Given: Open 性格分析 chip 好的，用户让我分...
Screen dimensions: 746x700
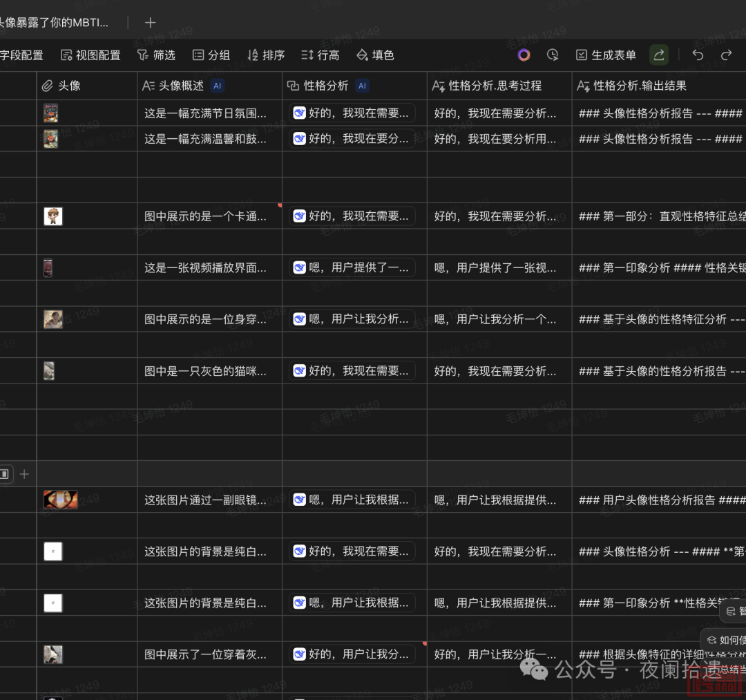Looking at the screenshot, I should [352, 654].
